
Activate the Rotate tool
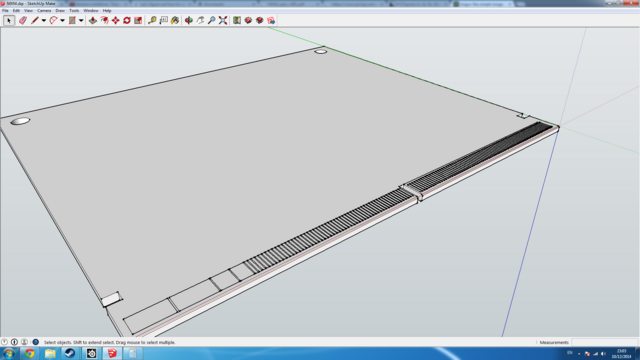tap(127, 20)
